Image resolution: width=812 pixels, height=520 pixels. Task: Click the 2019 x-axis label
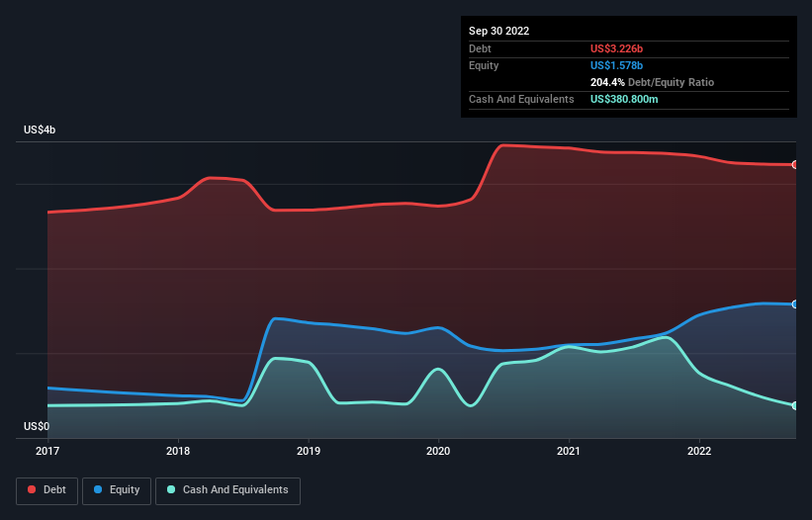coord(309,451)
